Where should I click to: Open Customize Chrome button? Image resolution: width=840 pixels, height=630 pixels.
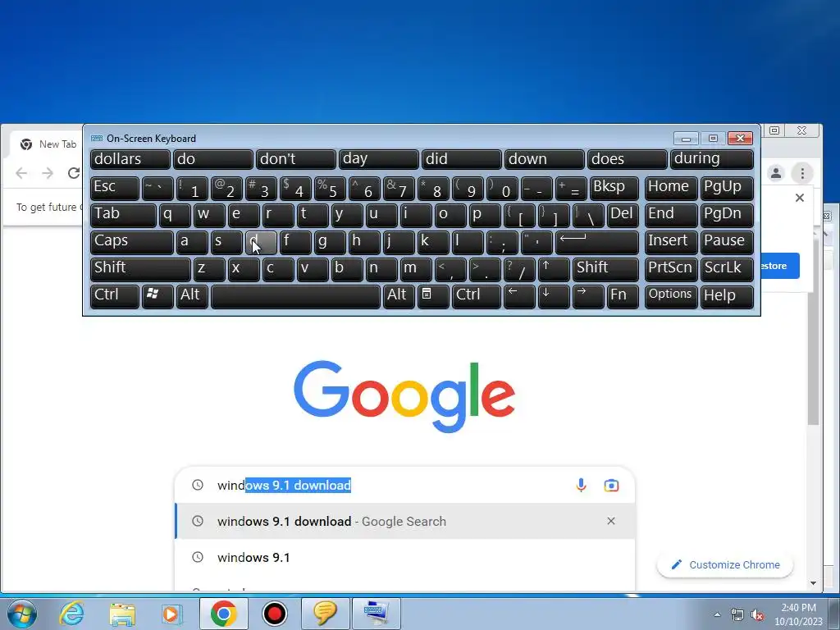[725, 564]
